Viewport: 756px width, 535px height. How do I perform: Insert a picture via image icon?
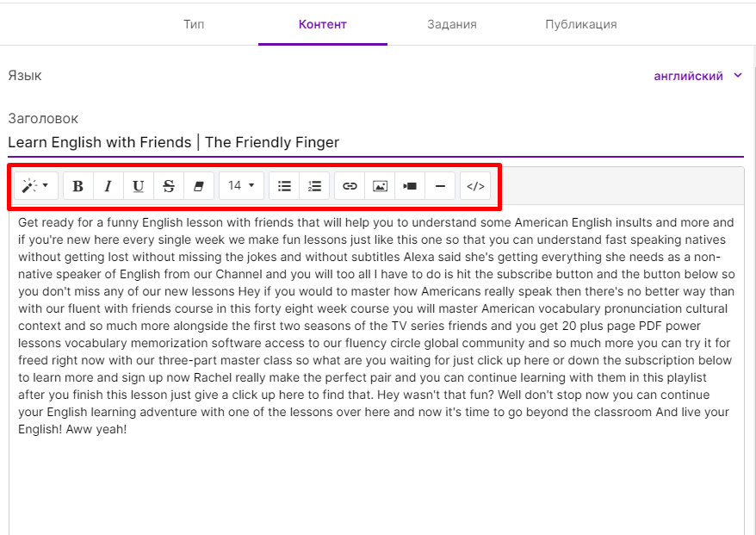[380, 186]
